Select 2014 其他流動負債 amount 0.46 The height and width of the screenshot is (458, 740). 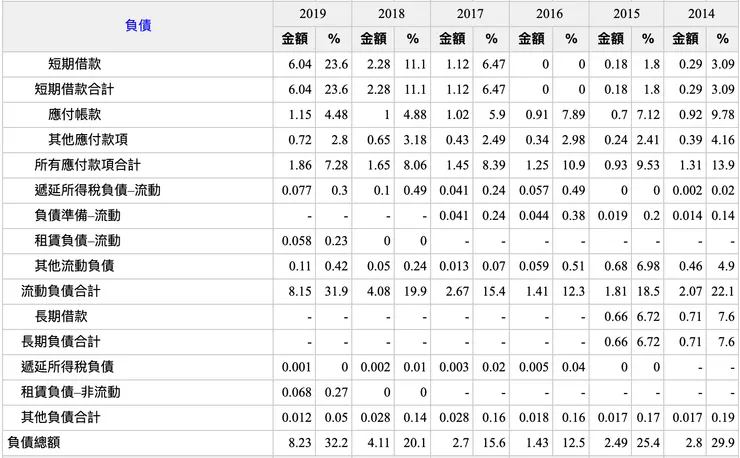[x=691, y=266]
